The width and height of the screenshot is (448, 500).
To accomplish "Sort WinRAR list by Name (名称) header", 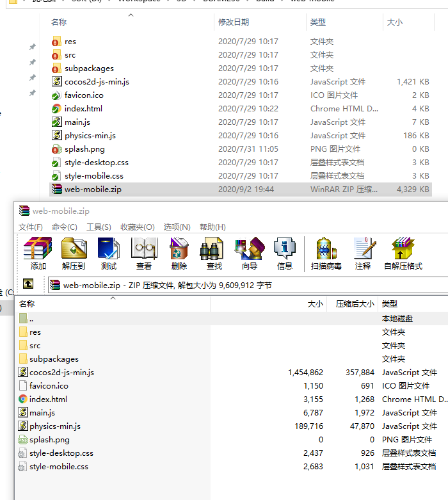I will click(27, 304).
